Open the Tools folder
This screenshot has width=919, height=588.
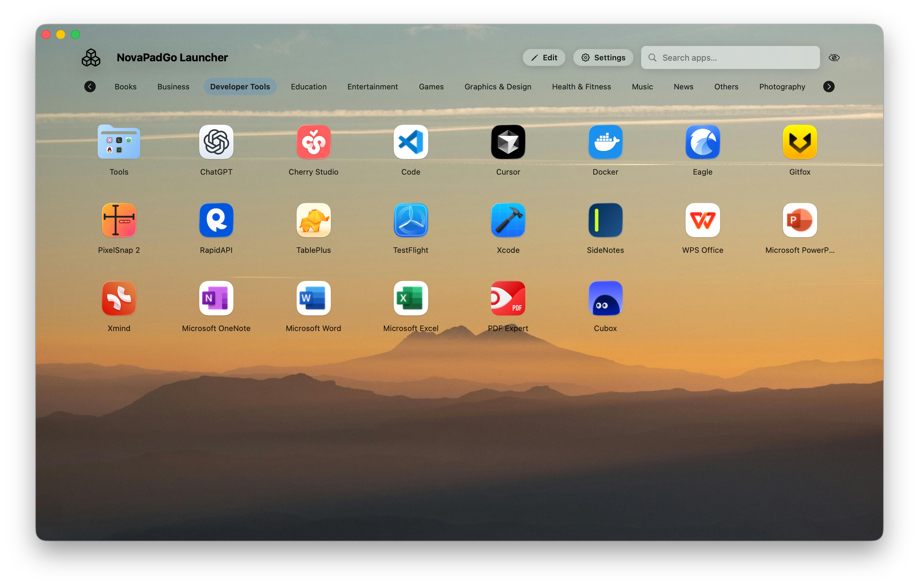pos(119,142)
